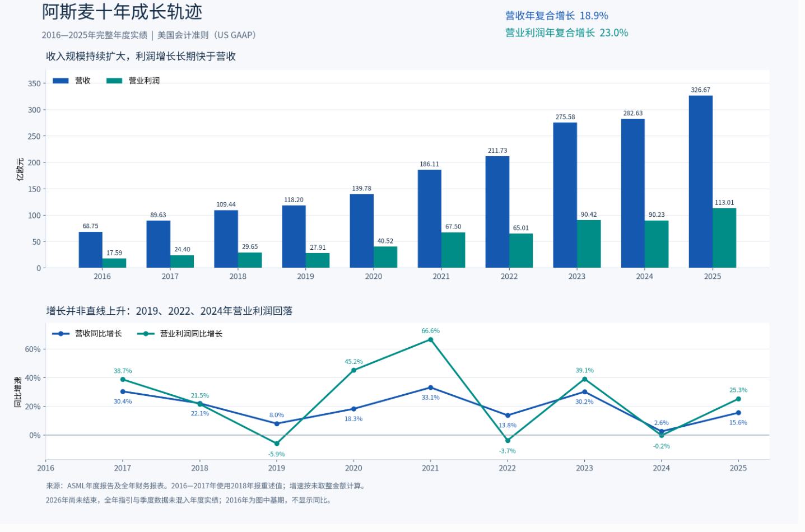805x532 pixels.
Task: Click the source note starting with 来源：ASML年度报告
Action: [206, 486]
